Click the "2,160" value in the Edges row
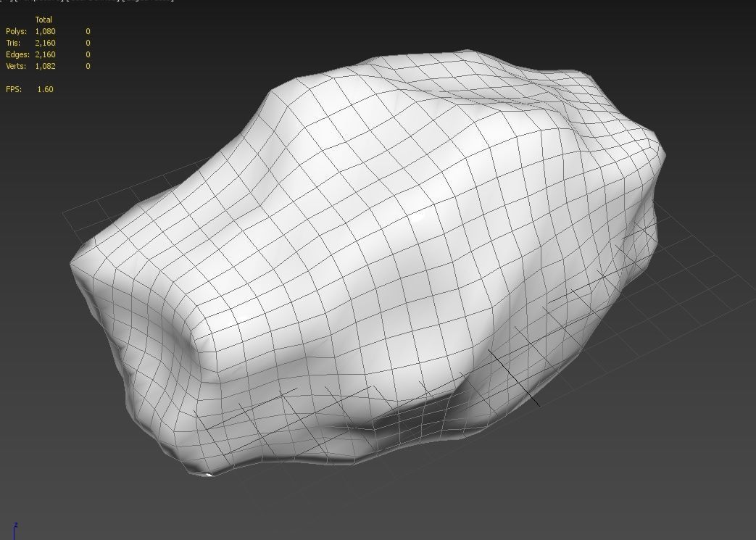This screenshot has height=540, width=756. pos(46,54)
